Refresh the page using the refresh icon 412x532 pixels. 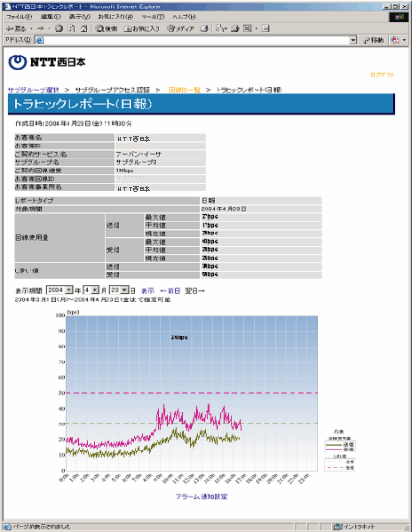click(71, 29)
